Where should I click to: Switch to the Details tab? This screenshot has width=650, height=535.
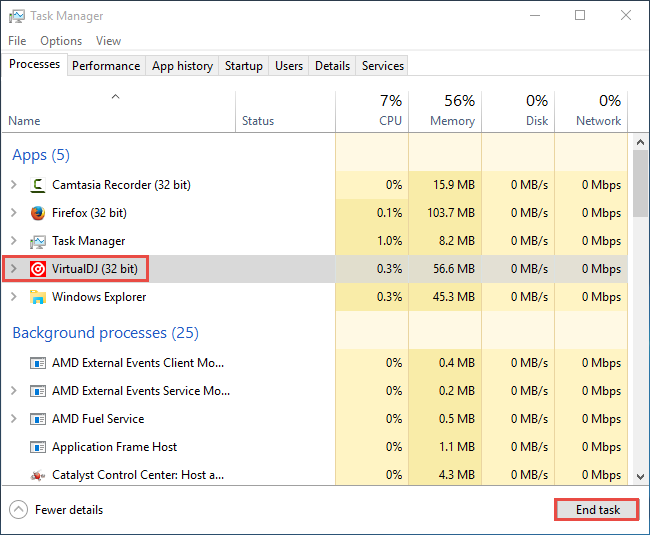pyautogui.click(x=332, y=66)
